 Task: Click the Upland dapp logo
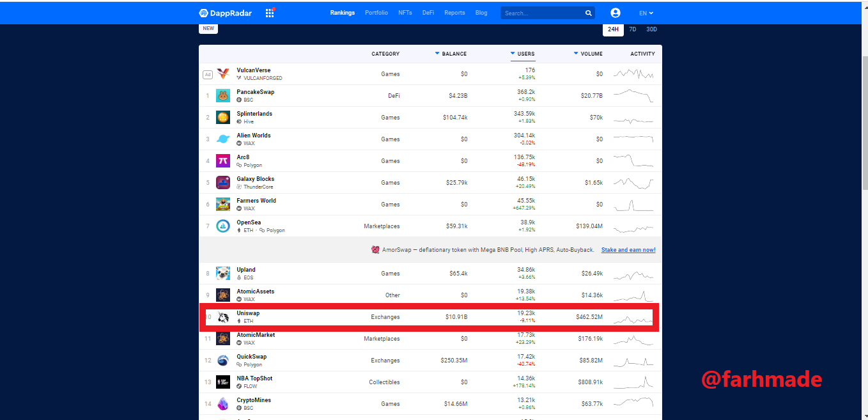(x=223, y=274)
